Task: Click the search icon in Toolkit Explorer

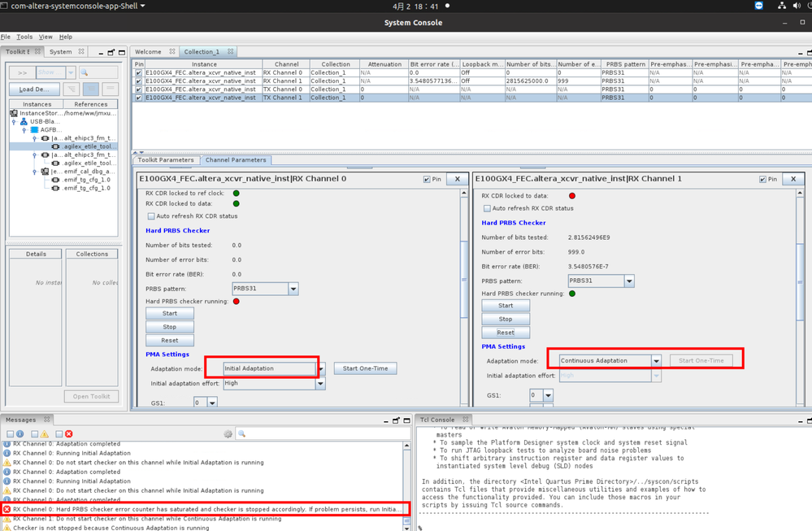Action: click(85, 72)
